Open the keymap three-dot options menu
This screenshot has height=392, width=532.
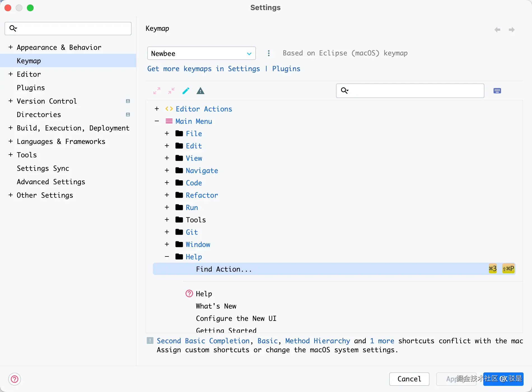click(x=269, y=53)
